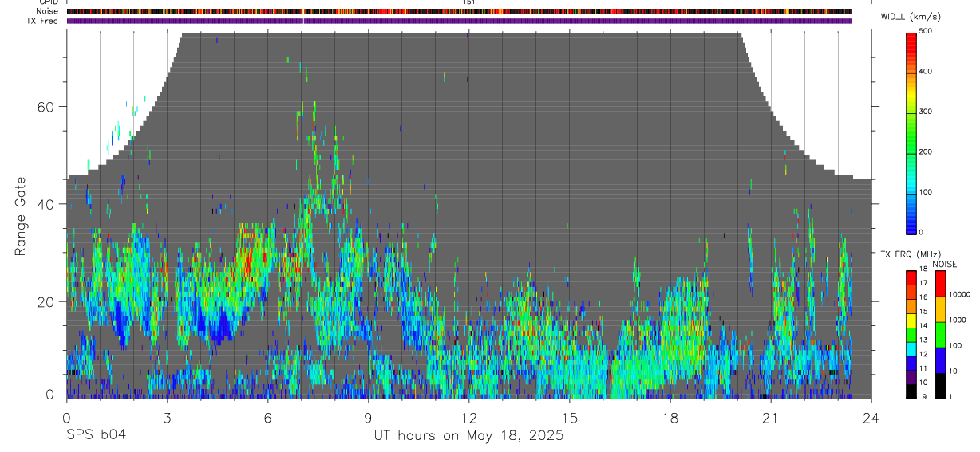Click the purple TX Freq bar
980x452 pixels.
[x=459, y=21]
